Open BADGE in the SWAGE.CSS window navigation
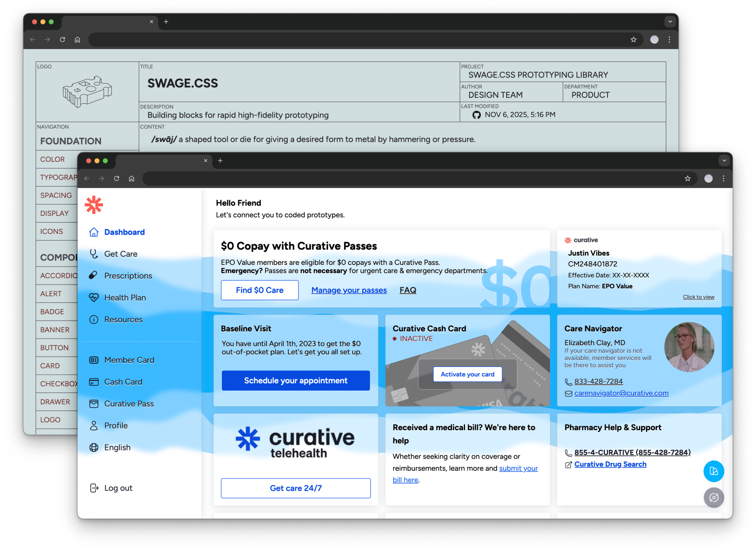Viewport: 756px width, 552px height. [52, 312]
